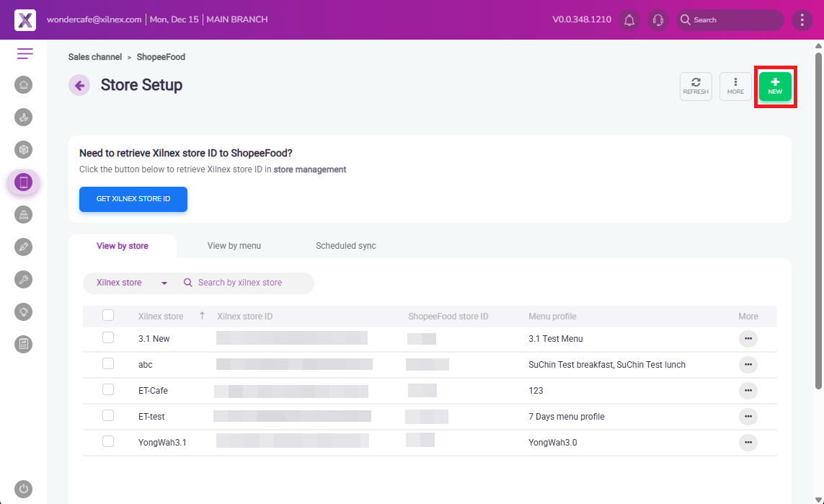Click the Refresh icon button
The width and height of the screenshot is (824, 504).
[696, 87]
